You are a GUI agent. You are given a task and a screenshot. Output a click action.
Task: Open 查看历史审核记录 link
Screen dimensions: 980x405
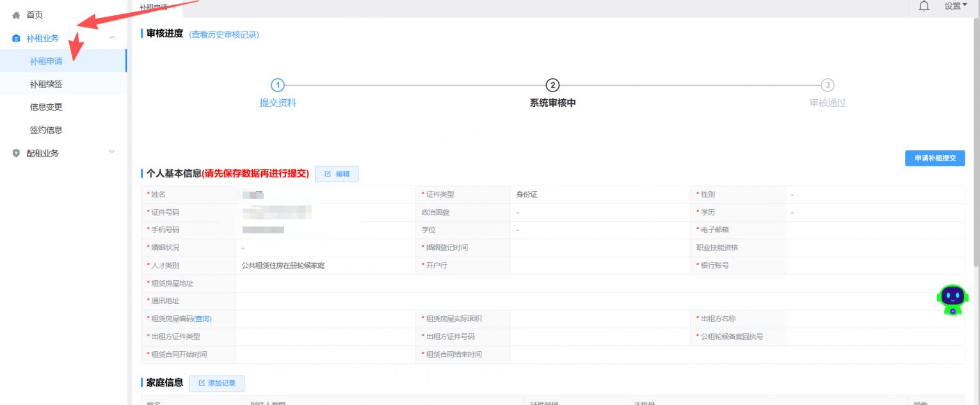tap(224, 35)
